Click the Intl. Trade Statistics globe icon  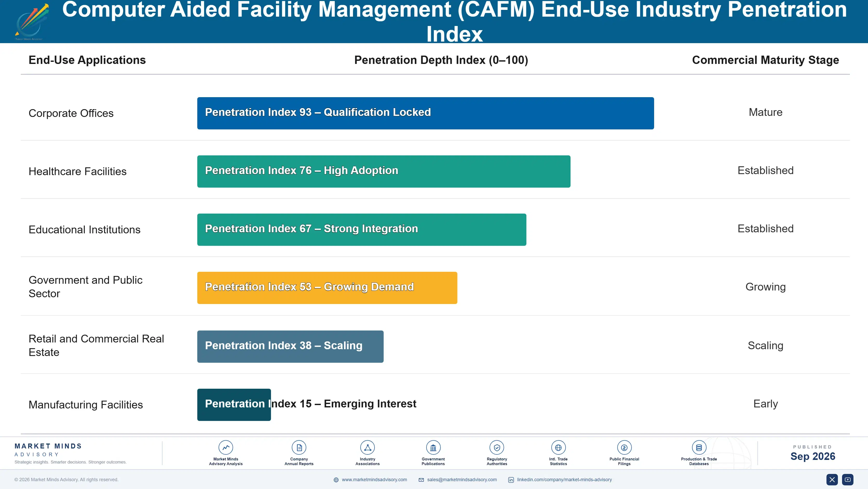[x=558, y=447]
